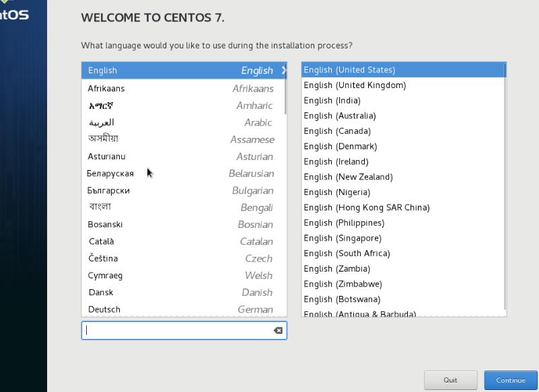
Task: Select English (Denmark) locale
Action: pyautogui.click(x=402, y=147)
